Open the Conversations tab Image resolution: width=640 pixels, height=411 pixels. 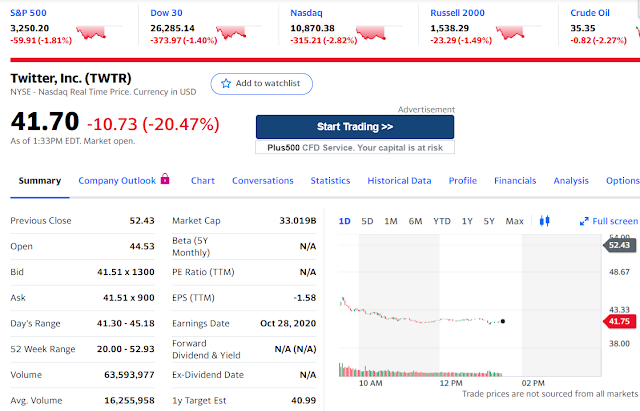coord(263,181)
